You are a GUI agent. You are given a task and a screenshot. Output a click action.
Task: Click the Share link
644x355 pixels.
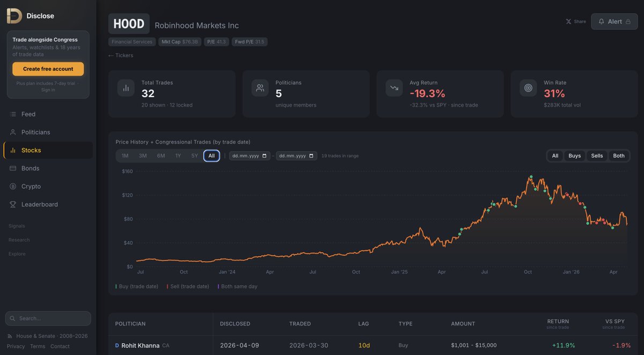[576, 21]
